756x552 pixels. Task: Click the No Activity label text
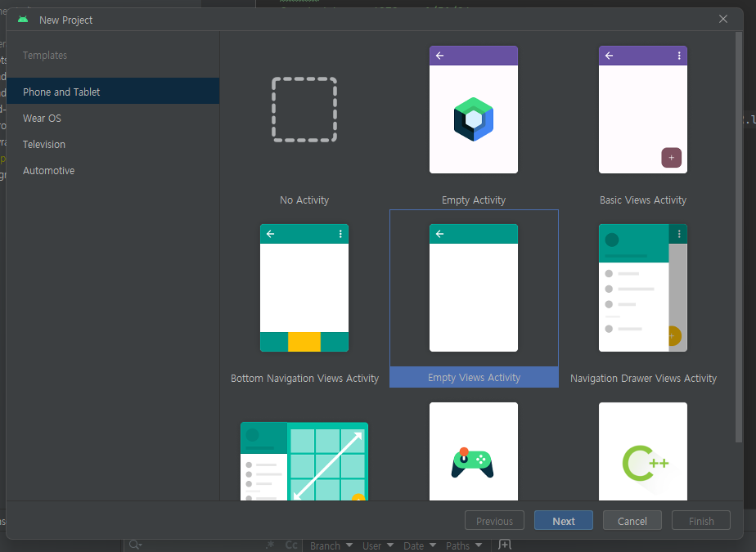click(x=304, y=200)
